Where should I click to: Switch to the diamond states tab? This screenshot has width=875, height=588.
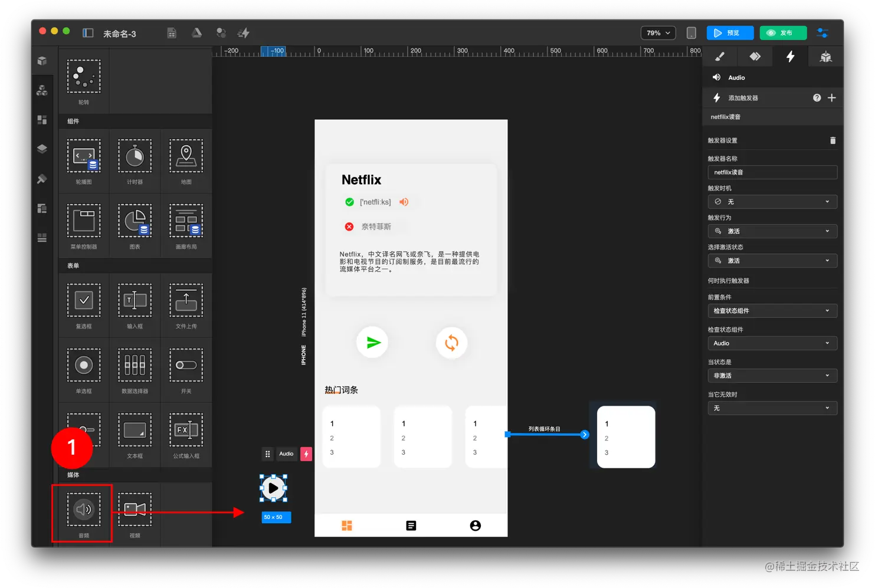click(755, 57)
